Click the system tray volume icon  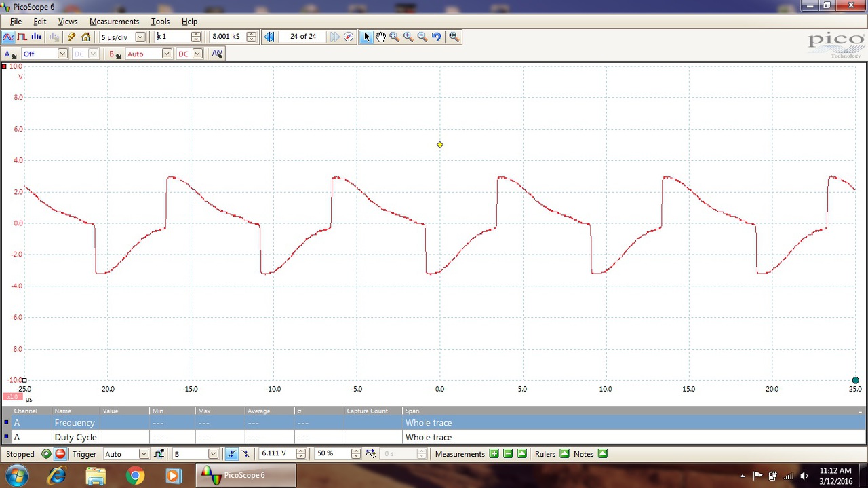tap(804, 476)
